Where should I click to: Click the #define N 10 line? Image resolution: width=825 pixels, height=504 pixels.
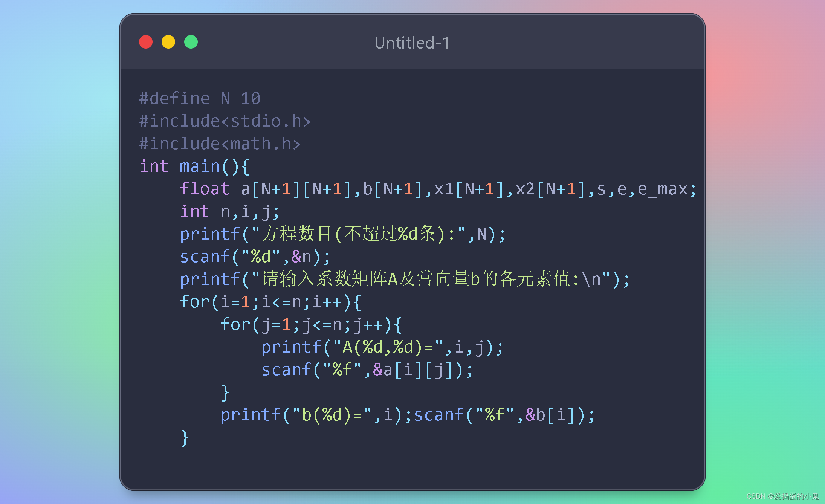(200, 99)
